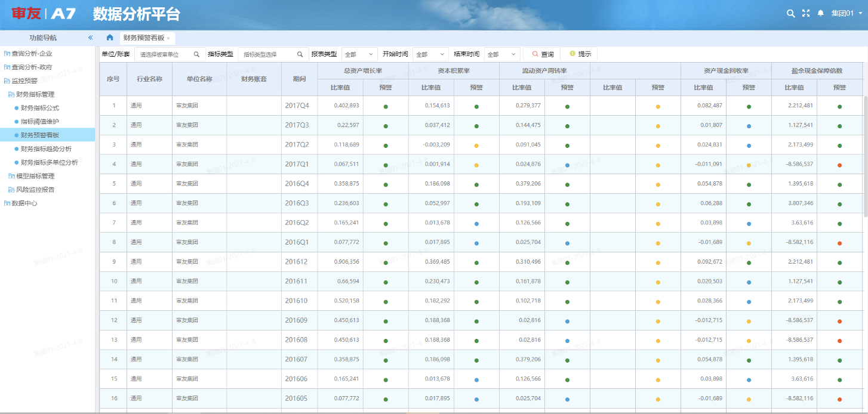
Task: Open the 开始时间 dropdown
Action: pos(430,54)
